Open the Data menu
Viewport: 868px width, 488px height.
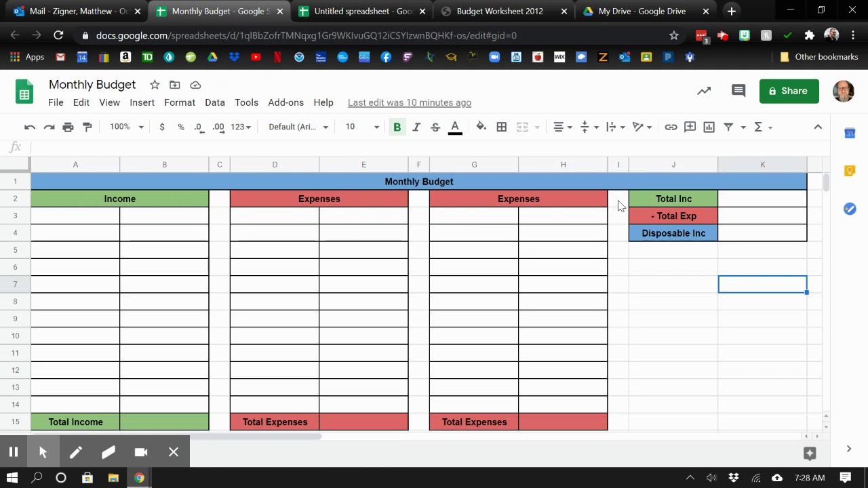coord(215,102)
